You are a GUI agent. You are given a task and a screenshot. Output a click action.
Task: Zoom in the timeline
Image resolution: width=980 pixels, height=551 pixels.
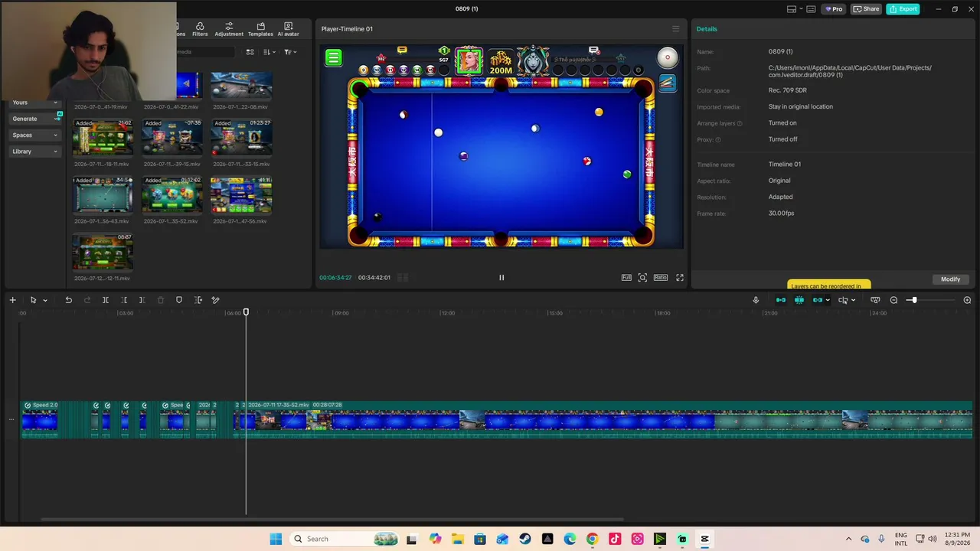click(967, 300)
